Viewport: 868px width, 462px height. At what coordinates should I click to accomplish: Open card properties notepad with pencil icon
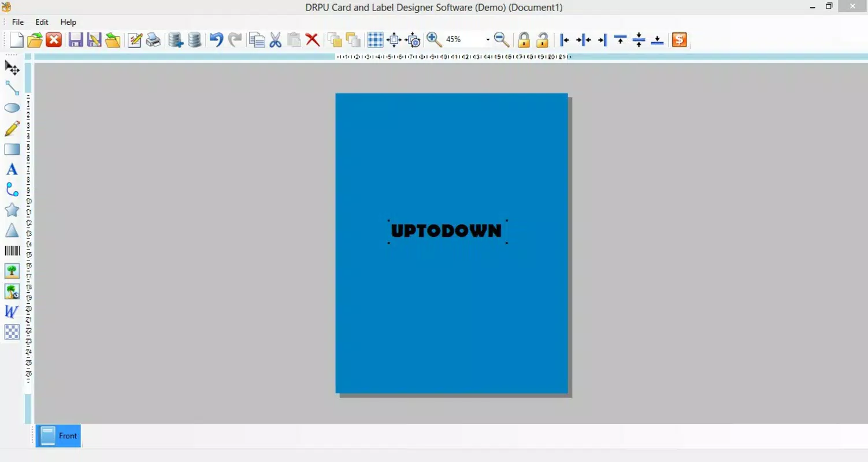135,40
